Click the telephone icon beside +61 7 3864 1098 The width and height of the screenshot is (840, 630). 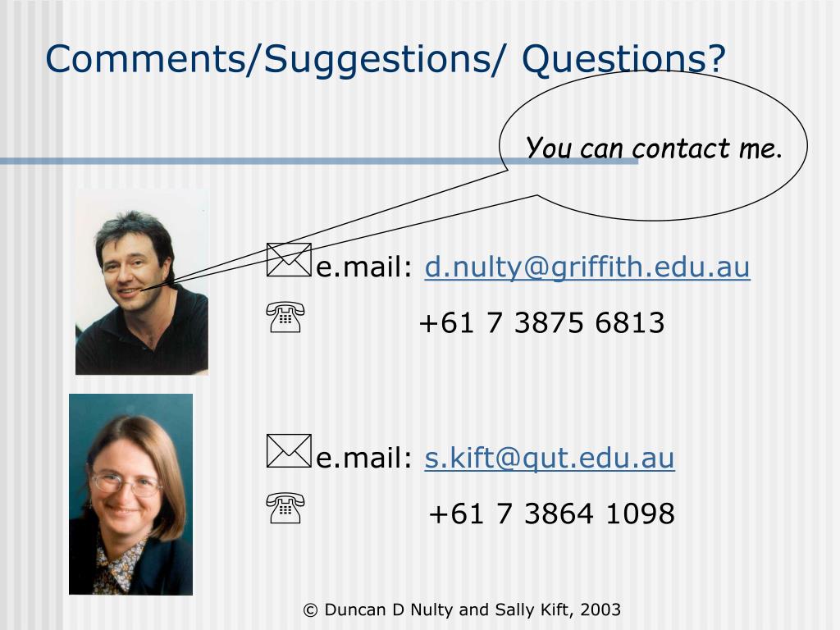pyautogui.click(x=285, y=508)
